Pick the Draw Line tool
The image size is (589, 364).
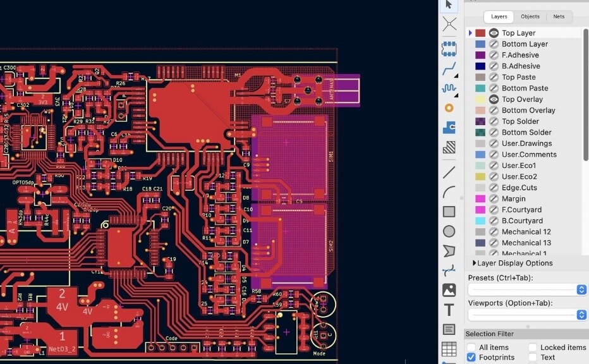point(449,171)
